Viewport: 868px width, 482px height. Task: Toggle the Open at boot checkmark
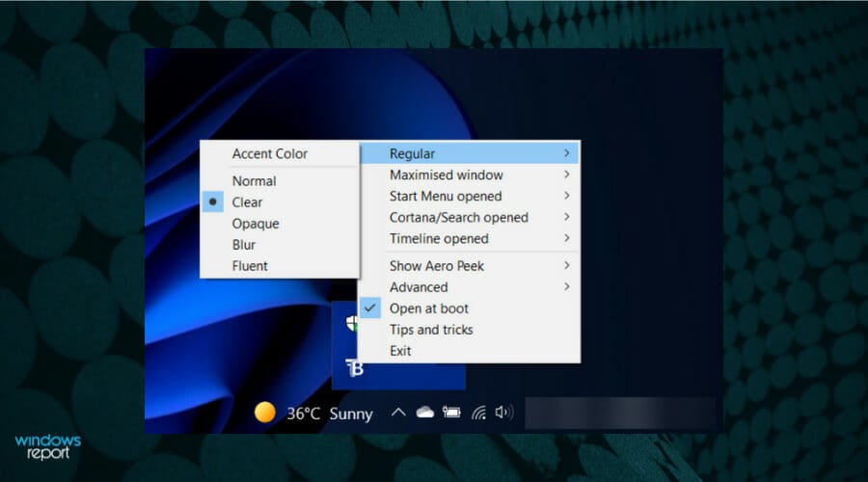(429, 308)
